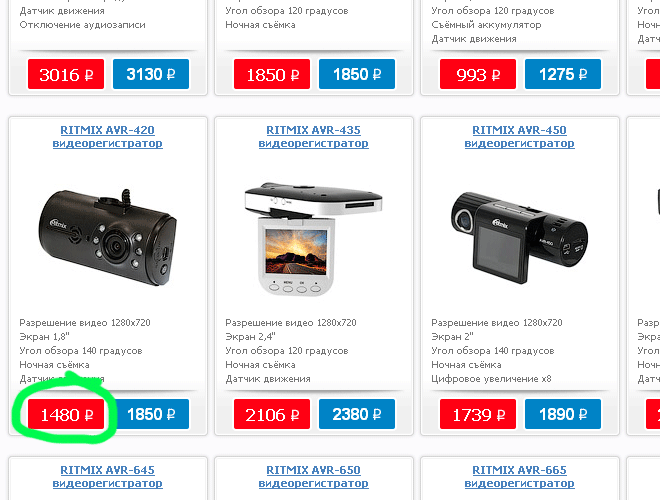Image resolution: width=660 pixels, height=500 pixels.
Task: Select the red 1480 ₽ price button
Action: (x=66, y=414)
